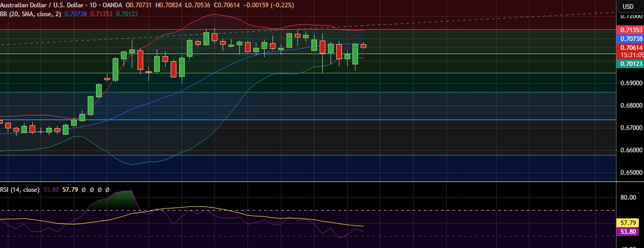Click the red 0.71353 price axis label
The image size is (644, 248).
pyautogui.click(x=631, y=30)
